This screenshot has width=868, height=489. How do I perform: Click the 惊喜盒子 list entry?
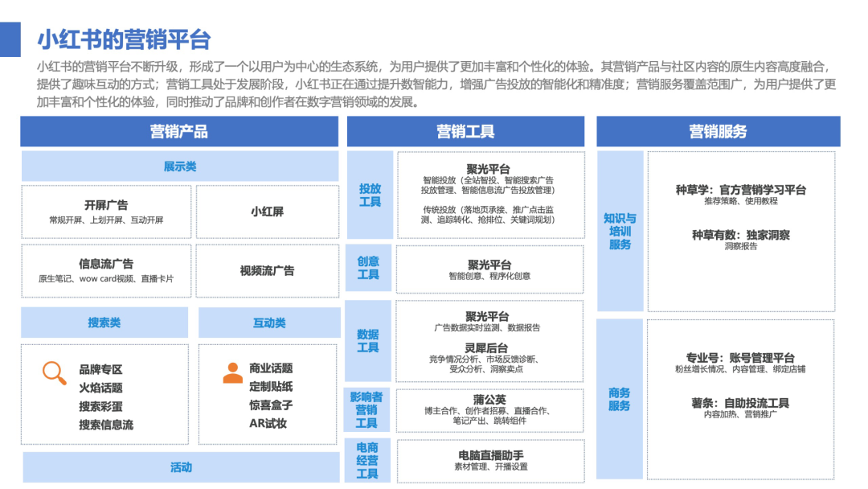pyautogui.click(x=271, y=405)
